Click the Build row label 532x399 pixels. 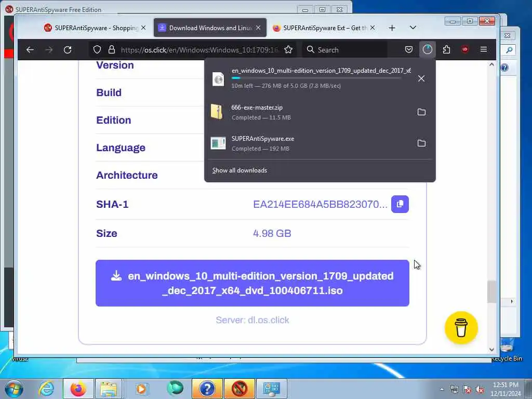(109, 92)
